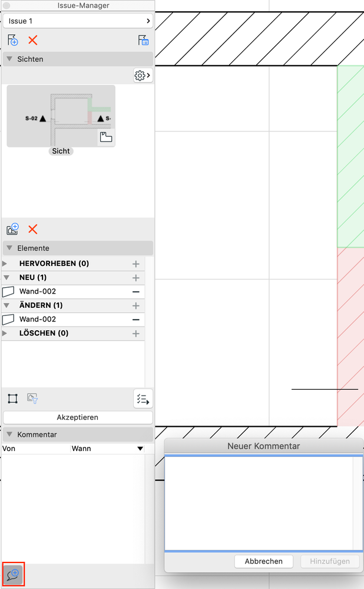Select Wand-002 under NEU

pos(73,291)
